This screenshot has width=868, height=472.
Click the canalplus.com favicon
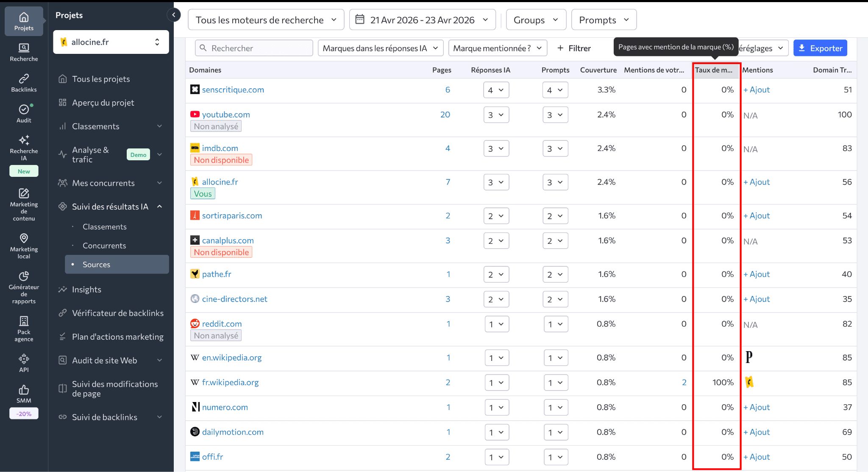[195, 240]
